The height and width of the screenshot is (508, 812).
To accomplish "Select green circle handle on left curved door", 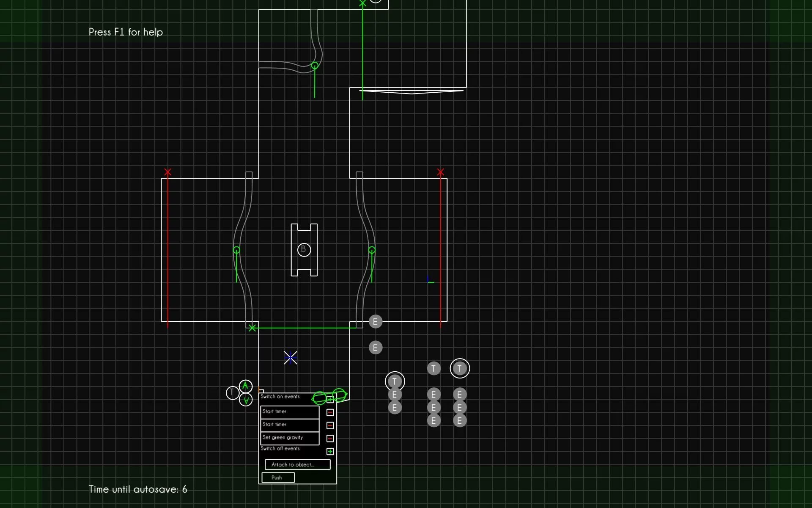I will [236, 250].
